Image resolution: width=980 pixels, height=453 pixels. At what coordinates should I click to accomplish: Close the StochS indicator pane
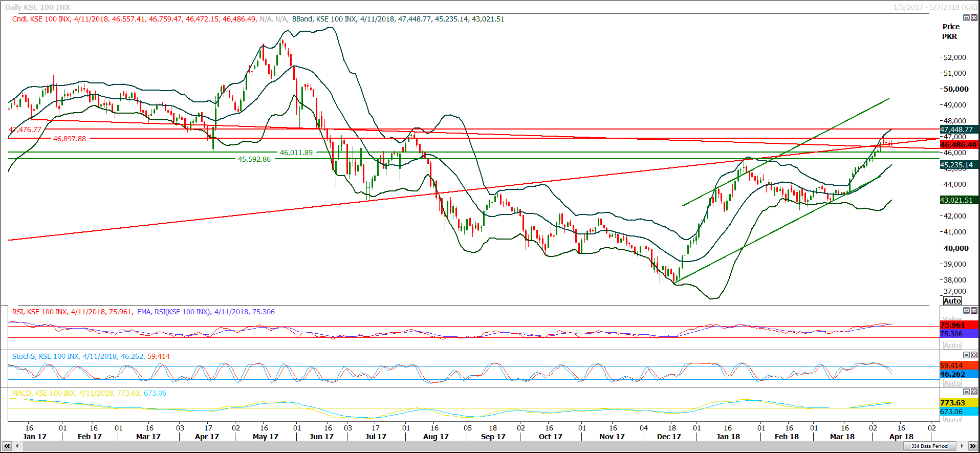974,355
